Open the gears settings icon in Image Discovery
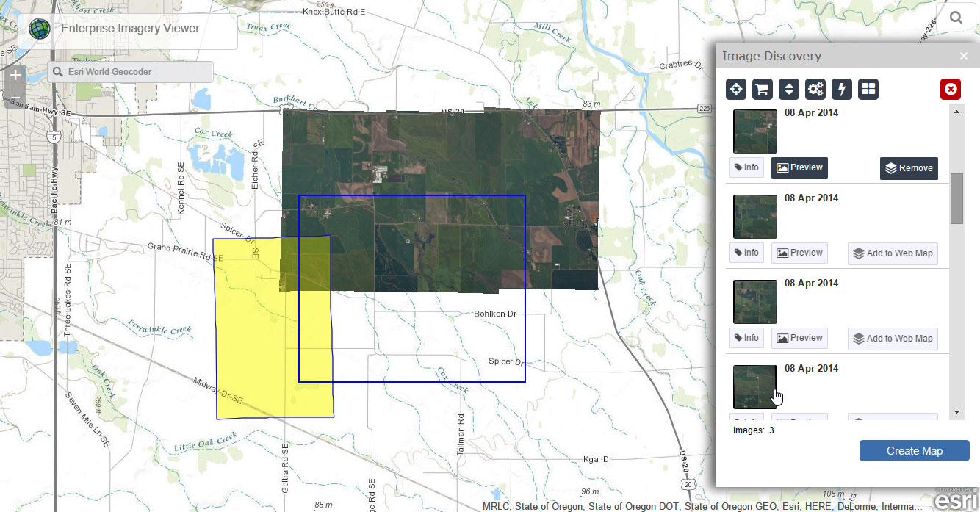 815,90
